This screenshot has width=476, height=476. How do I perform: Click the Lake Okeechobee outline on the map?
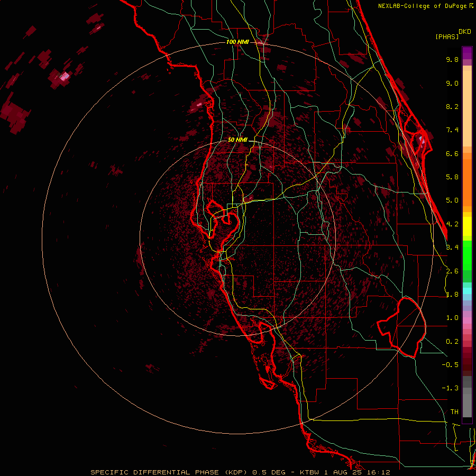(x=402, y=327)
